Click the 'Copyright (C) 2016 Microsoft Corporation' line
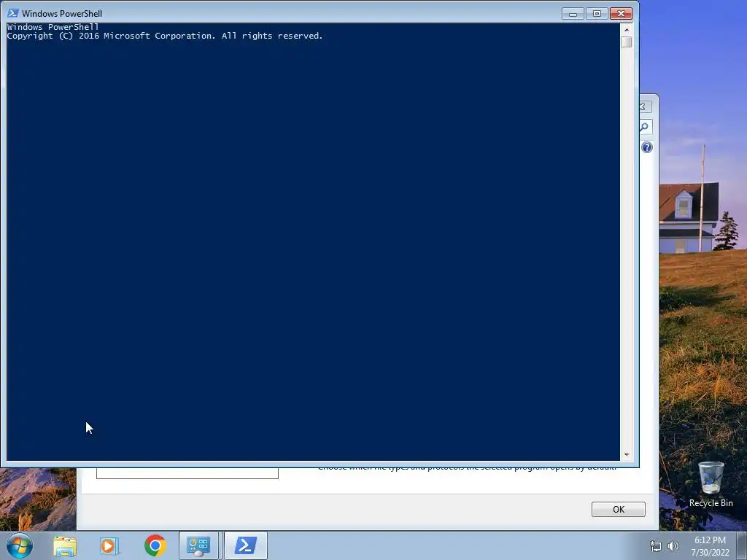This screenshot has width=747, height=560. [x=165, y=36]
